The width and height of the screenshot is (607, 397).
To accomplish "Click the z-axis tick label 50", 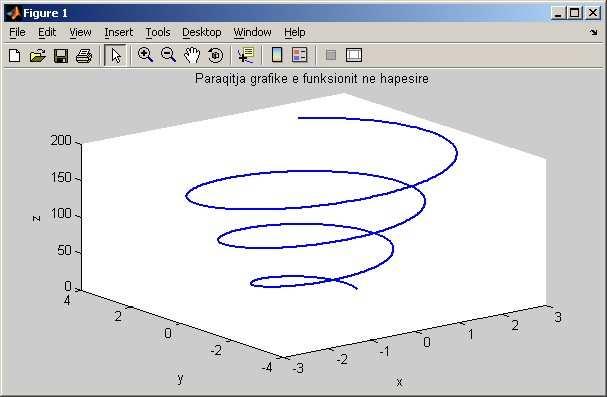I will [x=64, y=250].
